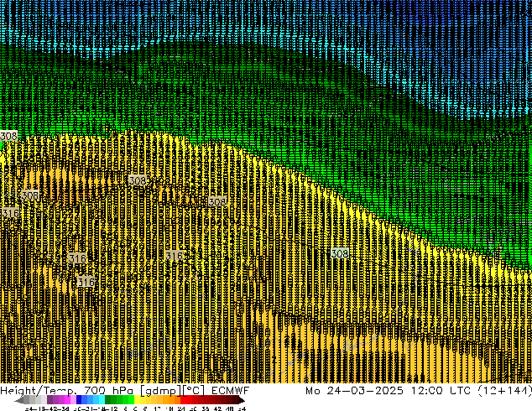Click the 'Height/Temp.' title text
532x411 pixels.
38,391
